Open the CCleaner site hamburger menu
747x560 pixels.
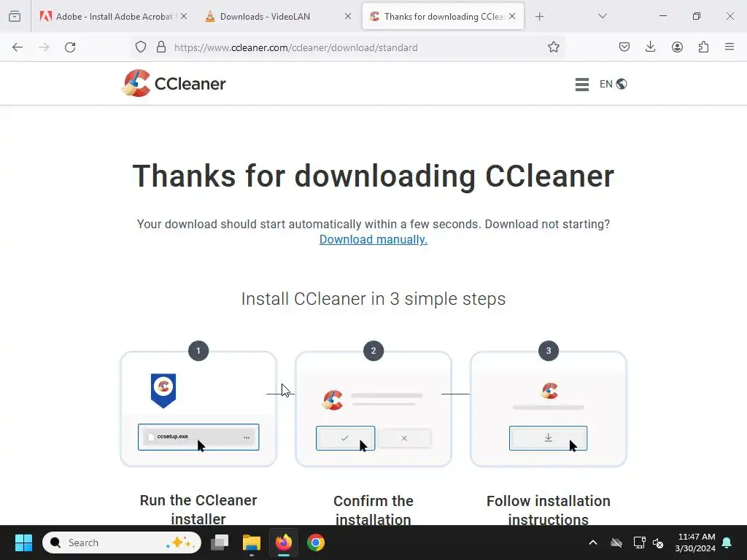click(581, 85)
